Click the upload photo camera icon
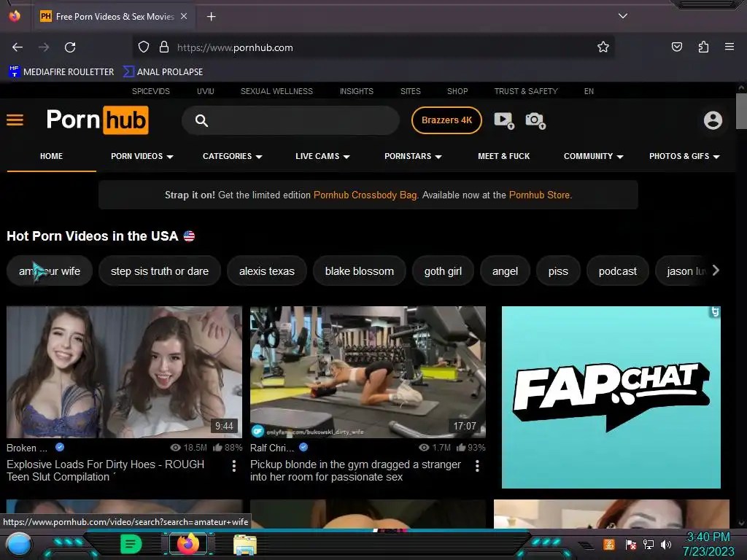Image resolution: width=747 pixels, height=560 pixels. click(x=535, y=120)
